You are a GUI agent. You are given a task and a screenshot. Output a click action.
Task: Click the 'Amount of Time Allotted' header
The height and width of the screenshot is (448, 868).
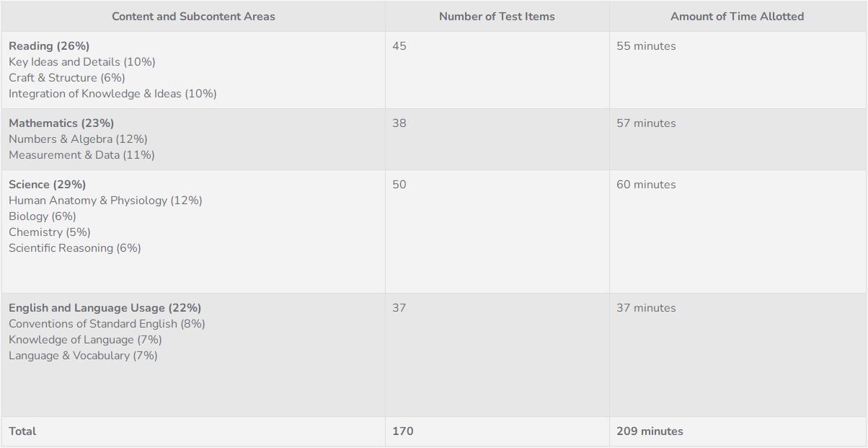[x=737, y=16]
